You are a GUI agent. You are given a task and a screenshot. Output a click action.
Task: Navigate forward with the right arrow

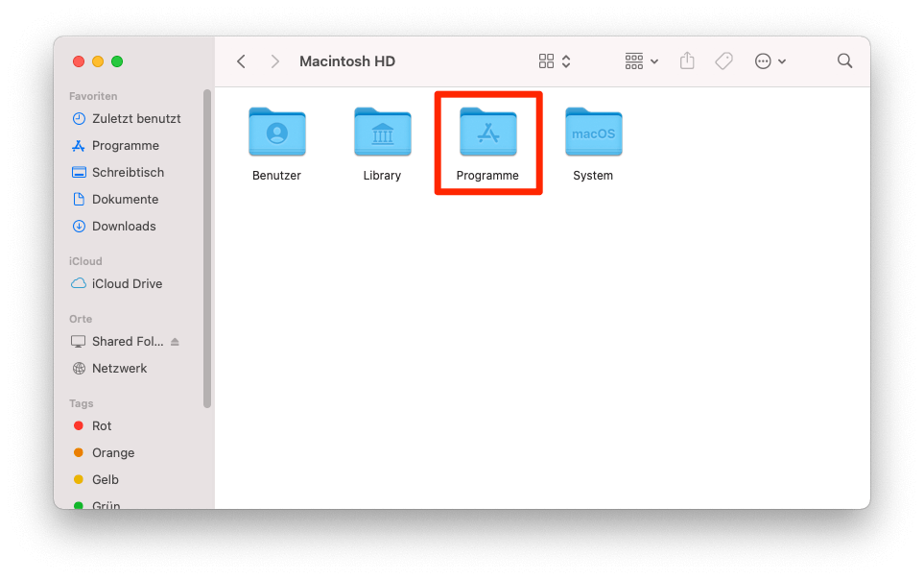click(x=274, y=60)
